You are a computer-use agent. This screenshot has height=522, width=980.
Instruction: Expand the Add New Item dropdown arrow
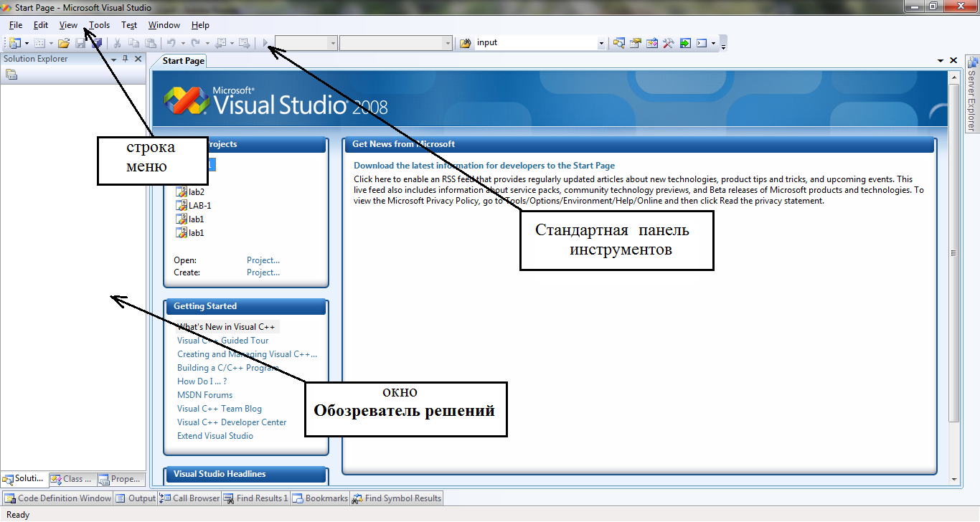(51, 43)
